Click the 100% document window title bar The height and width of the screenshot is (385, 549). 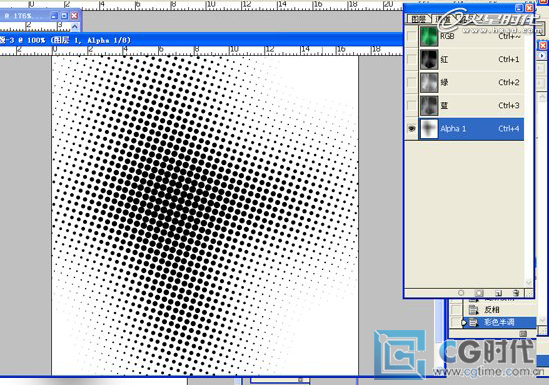pyautogui.click(x=201, y=40)
